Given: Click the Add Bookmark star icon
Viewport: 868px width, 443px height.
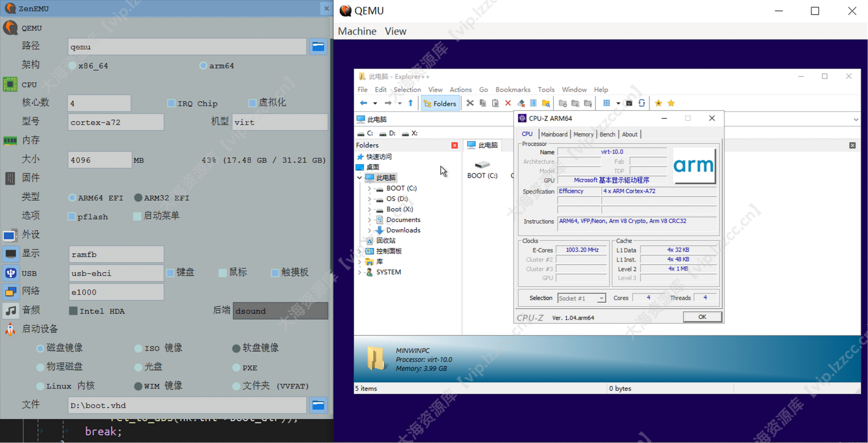Looking at the screenshot, I should click(658, 103).
